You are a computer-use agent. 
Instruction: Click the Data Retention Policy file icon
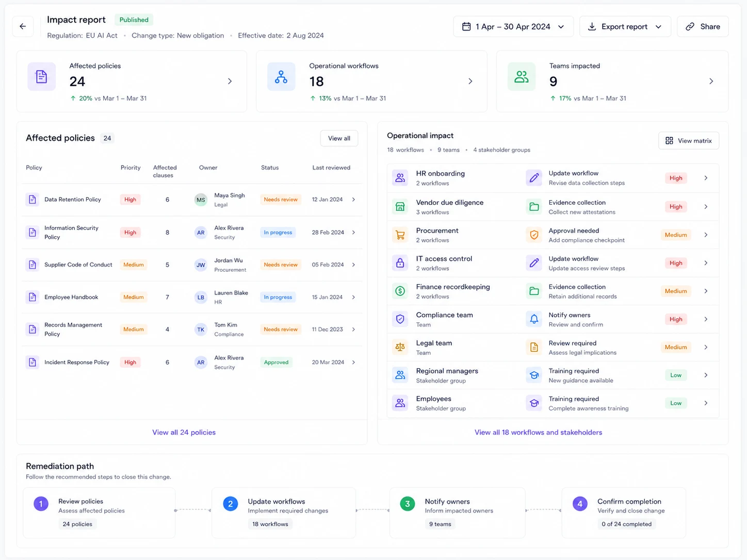click(x=33, y=200)
